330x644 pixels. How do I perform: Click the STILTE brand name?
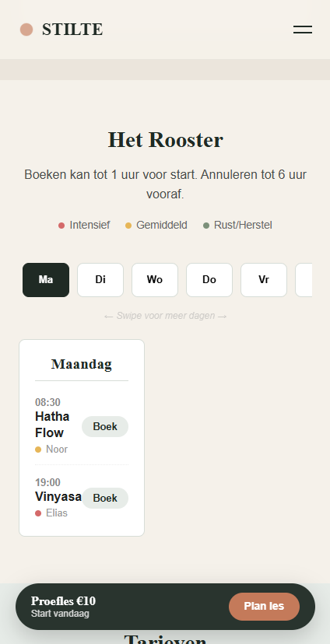click(x=72, y=30)
